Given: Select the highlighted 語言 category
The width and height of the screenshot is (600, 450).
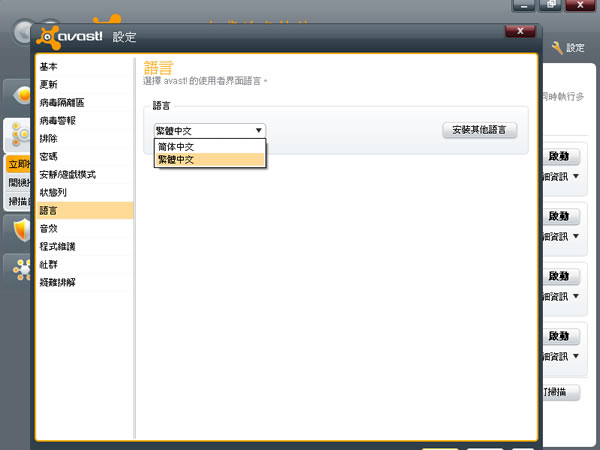Looking at the screenshot, I should coord(85,210).
